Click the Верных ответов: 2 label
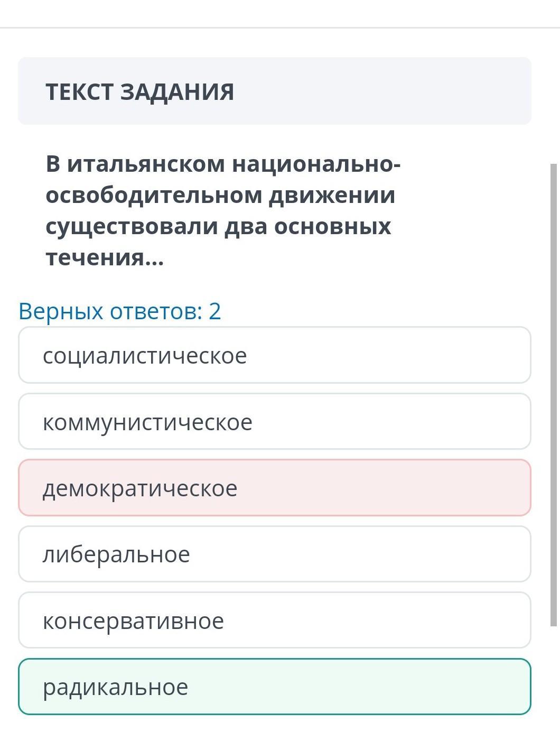This screenshot has height=750, width=560. pos(120,311)
